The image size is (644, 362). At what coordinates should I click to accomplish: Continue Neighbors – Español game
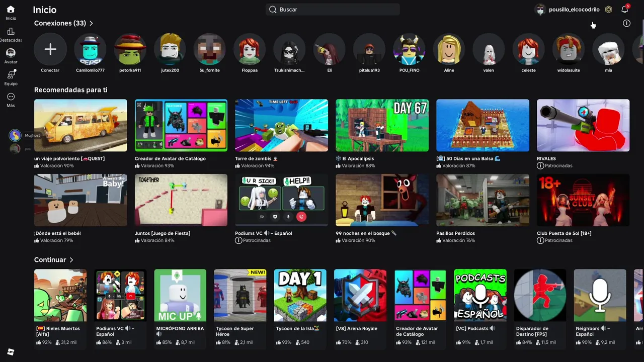tap(600, 295)
